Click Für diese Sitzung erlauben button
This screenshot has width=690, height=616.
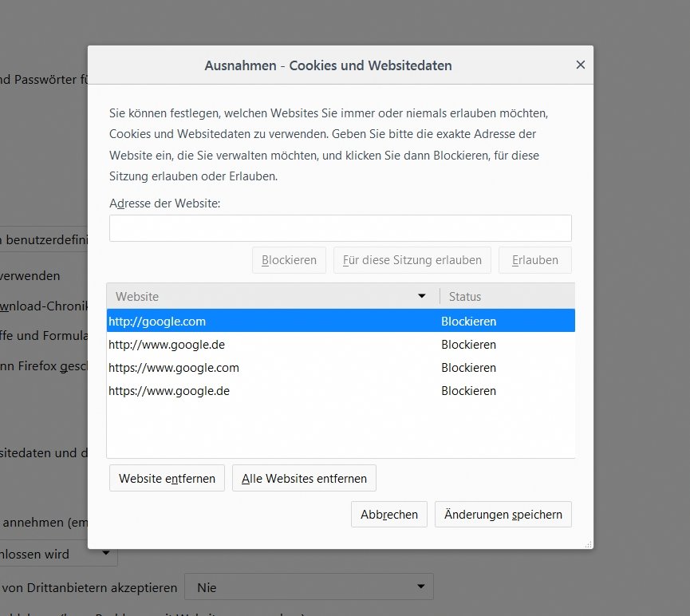tap(412, 260)
